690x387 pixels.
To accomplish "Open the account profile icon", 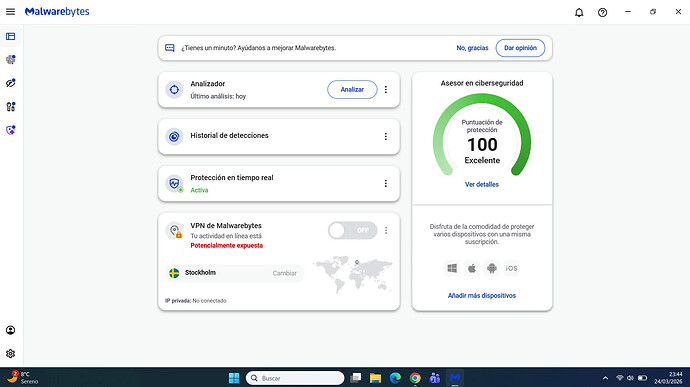I will tap(11, 330).
